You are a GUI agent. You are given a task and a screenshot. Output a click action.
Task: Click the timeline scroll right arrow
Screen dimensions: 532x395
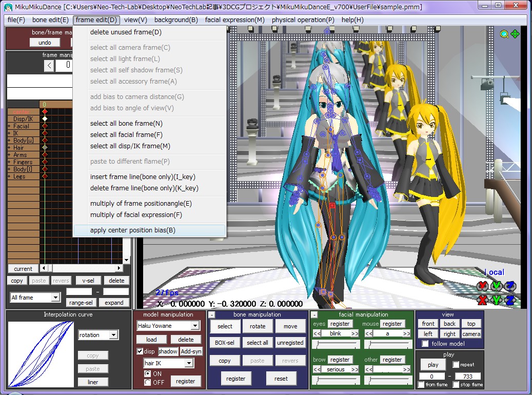pyautogui.click(x=119, y=268)
